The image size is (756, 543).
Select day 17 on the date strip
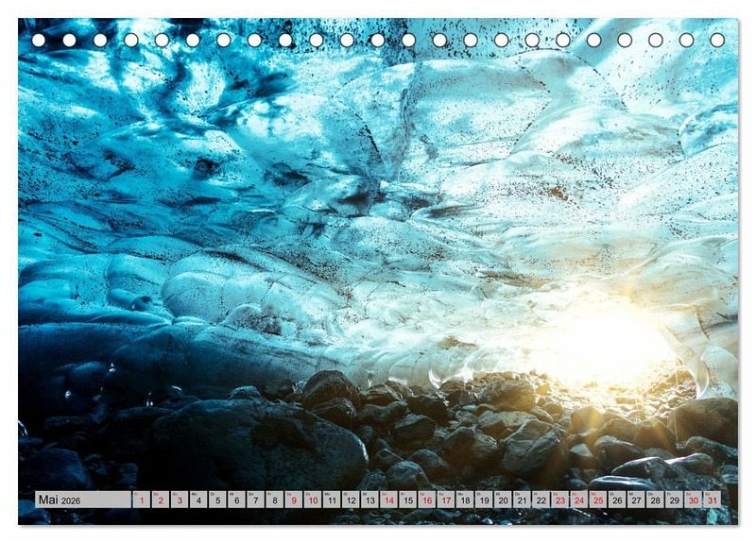pyautogui.click(x=445, y=500)
